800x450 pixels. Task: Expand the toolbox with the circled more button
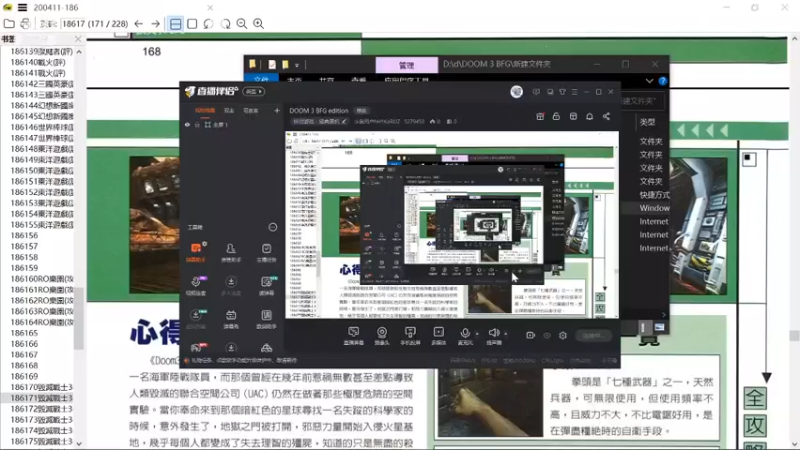click(x=273, y=227)
